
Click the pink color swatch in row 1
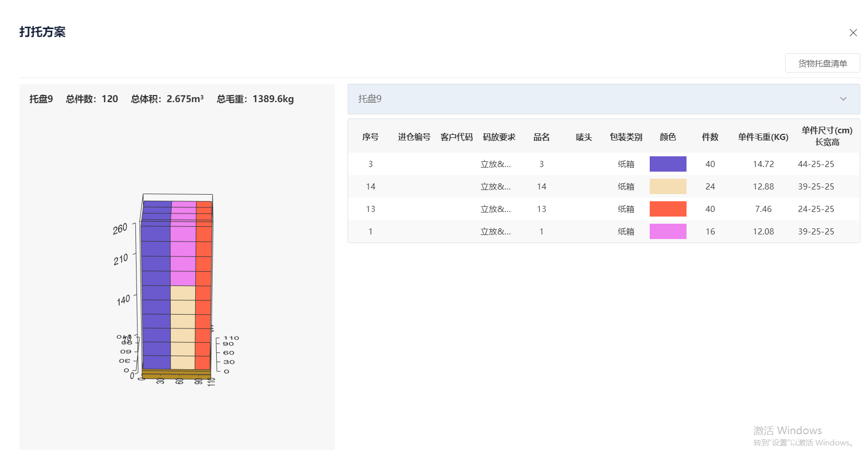(668, 231)
